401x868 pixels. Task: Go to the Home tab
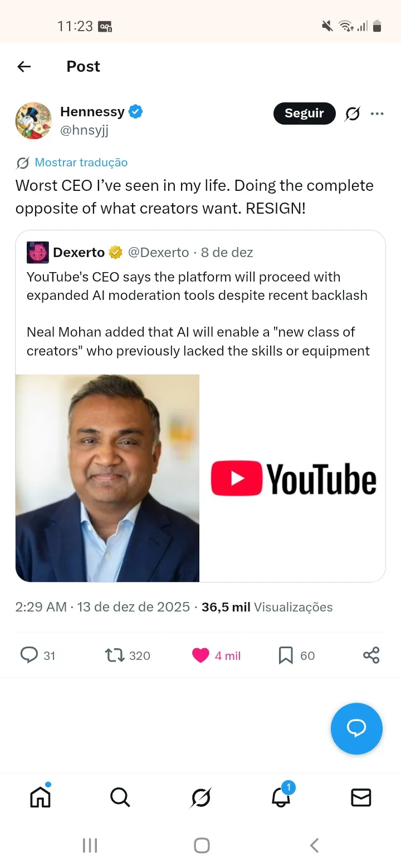click(x=40, y=797)
